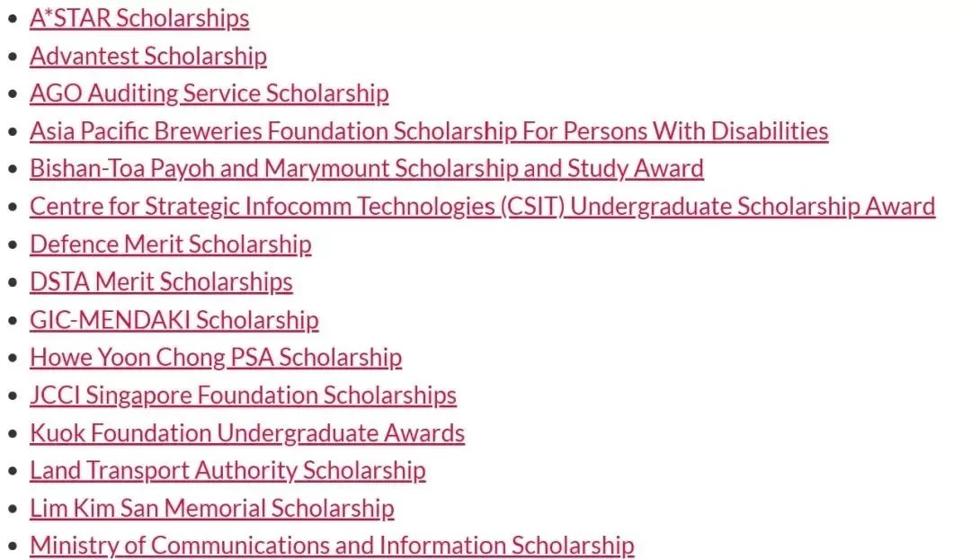Open the CSIT Undergraduate Scholarship Award link

483,207
